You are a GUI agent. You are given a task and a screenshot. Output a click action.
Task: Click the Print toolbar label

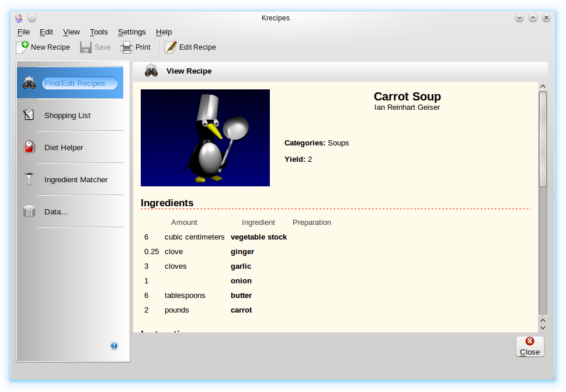[143, 47]
